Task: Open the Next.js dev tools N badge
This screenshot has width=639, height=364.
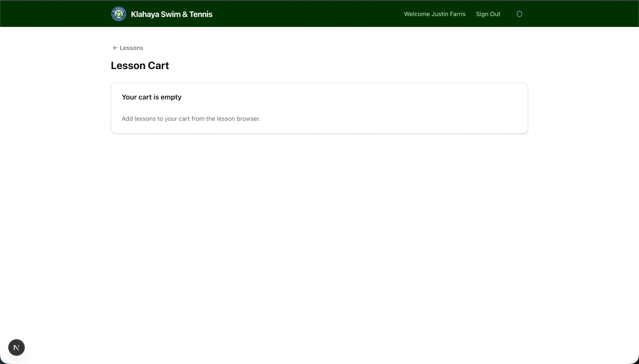Action: click(17, 347)
